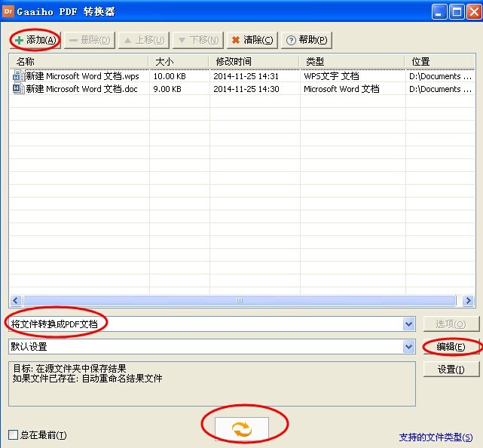The height and width of the screenshot is (448, 483).
Task: Select row 新建 Microsoft Word 文档.doc
Action: click(242, 89)
